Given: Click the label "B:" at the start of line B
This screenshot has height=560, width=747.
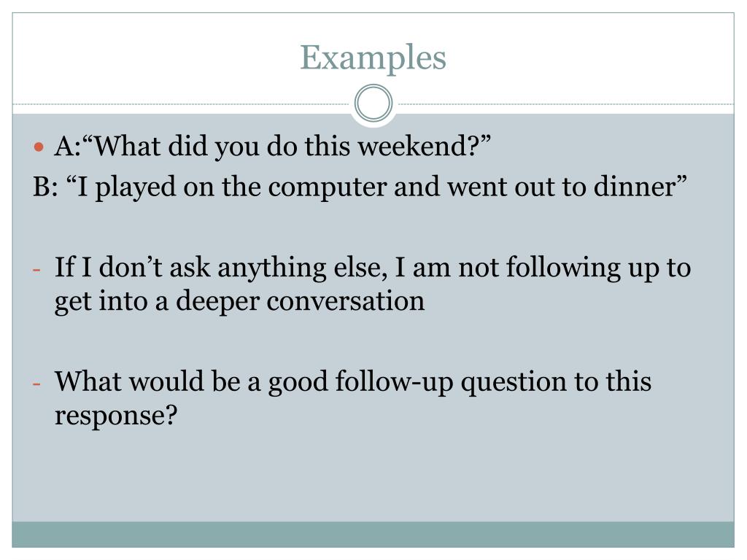Looking at the screenshot, I should tap(45, 187).
